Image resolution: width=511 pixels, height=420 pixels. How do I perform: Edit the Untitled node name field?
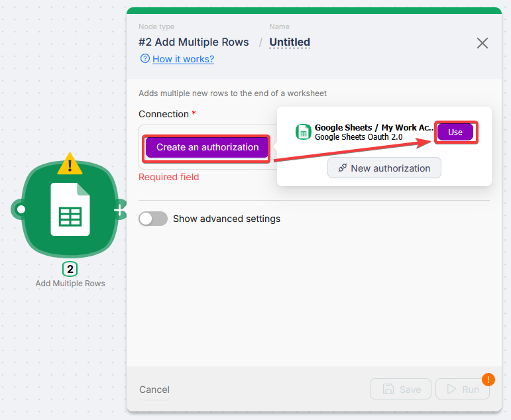click(x=290, y=42)
